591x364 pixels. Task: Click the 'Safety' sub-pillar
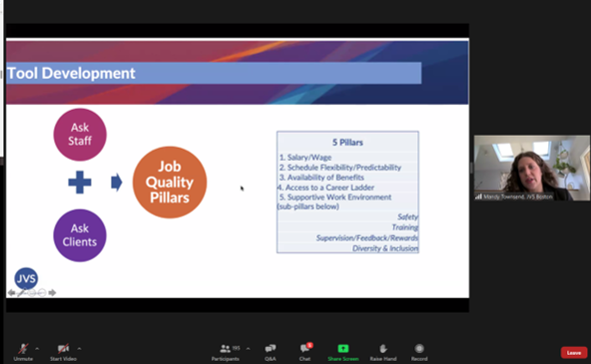[407, 216]
